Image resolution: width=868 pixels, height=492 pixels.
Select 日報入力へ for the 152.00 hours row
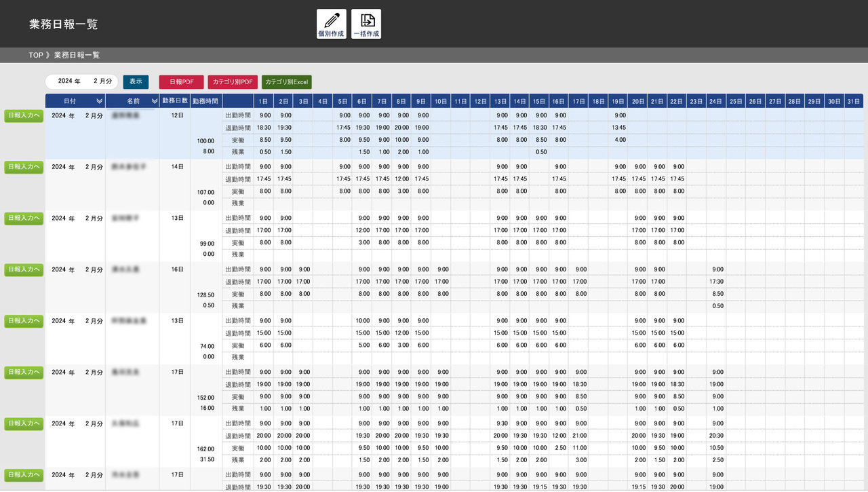[x=24, y=372]
